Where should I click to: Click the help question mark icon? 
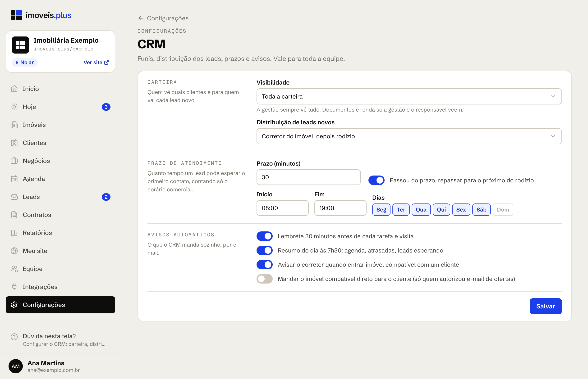click(x=14, y=337)
